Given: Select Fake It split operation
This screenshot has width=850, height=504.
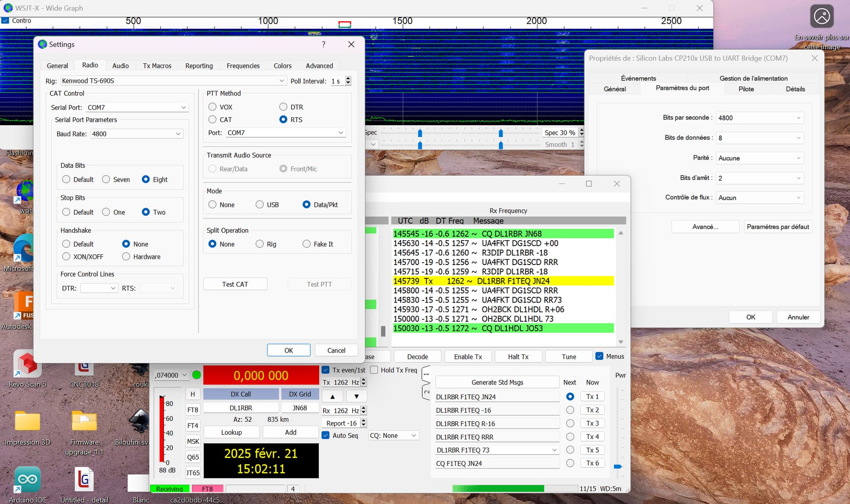Looking at the screenshot, I should click(x=306, y=244).
